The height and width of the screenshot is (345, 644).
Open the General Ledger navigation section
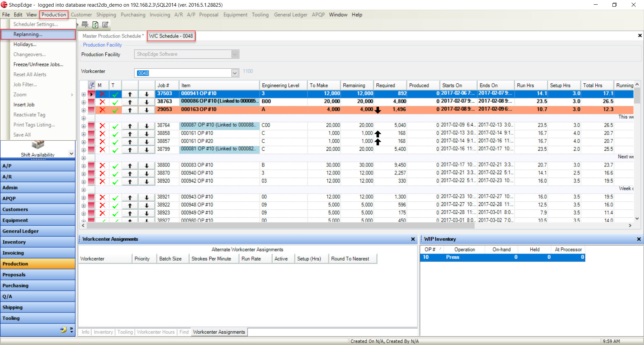pyautogui.click(x=38, y=231)
